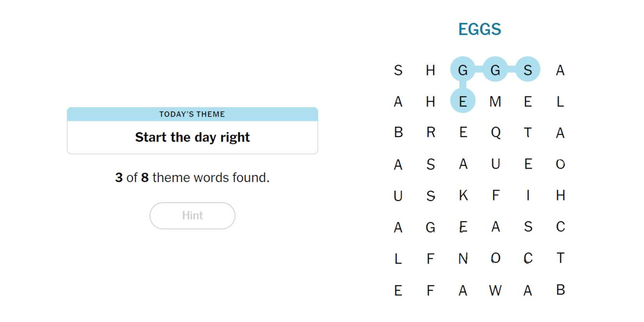644x322 pixels.
Task: Select the highlighted E letter tile
Action: [x=463, y=101]
